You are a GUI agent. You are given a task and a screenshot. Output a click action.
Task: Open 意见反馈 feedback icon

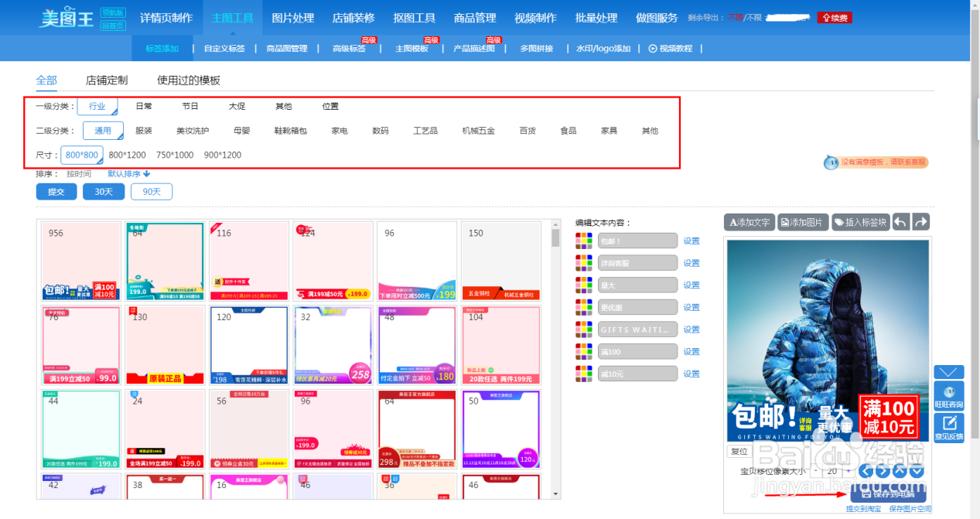pyautogui.click(x=949, y=427)
